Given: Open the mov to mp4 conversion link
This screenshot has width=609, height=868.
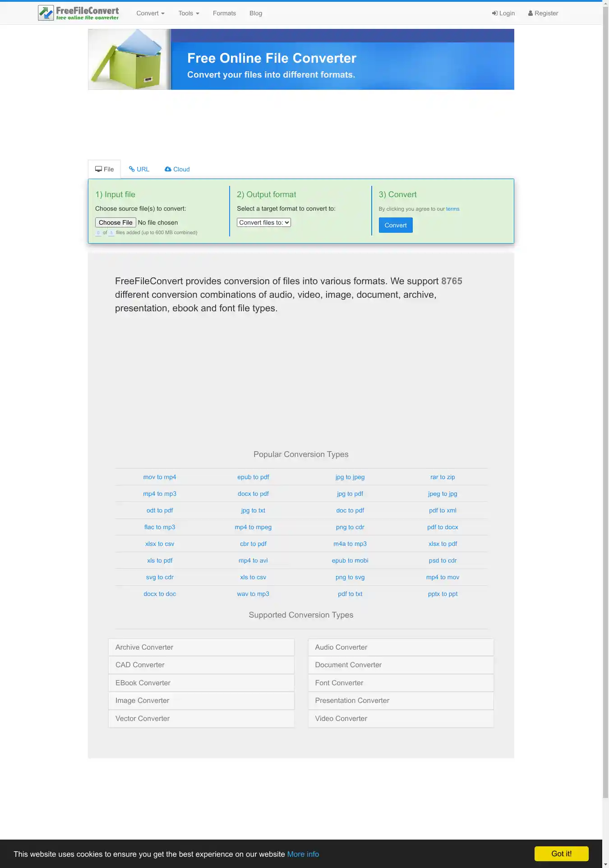Looking at the screenshot, I should pyautogui.click(x=160, y=477).
